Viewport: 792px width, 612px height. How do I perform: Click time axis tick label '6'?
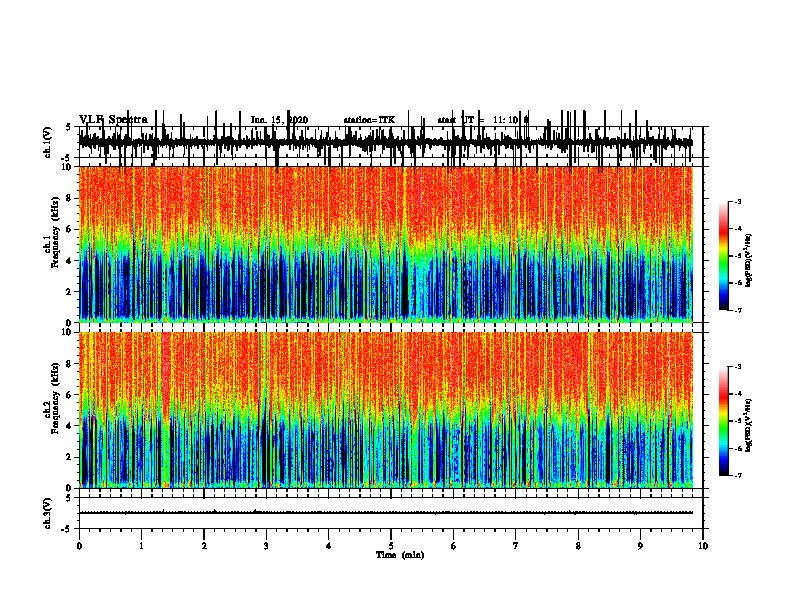pos(454,546)
